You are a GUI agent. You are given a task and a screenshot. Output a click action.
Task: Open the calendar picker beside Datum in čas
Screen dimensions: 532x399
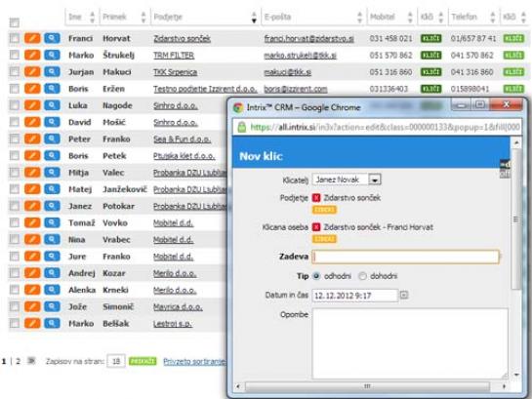tap(404, 295)
